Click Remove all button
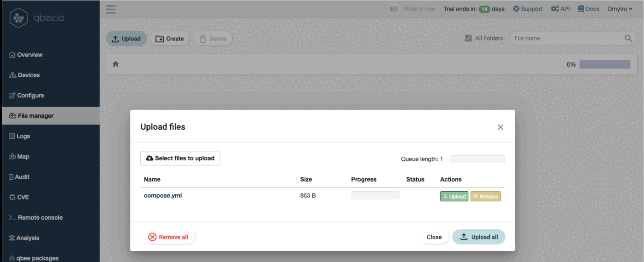 (x=168, y=237)
